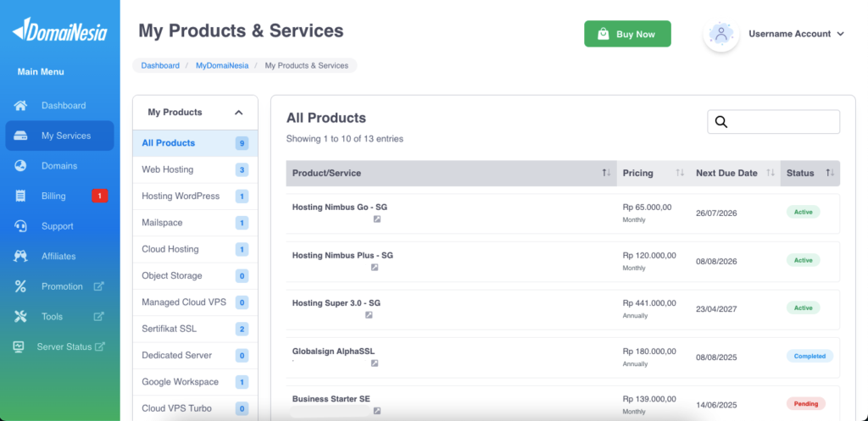Screen dimensions: 868x421
Task: Filter by Mailspace category
Action: pos(196,223)
